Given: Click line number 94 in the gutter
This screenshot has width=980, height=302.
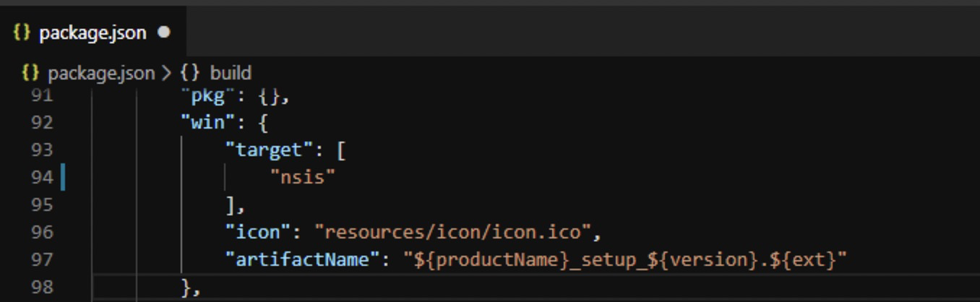Looking at the screenshot, I should 42,177.
